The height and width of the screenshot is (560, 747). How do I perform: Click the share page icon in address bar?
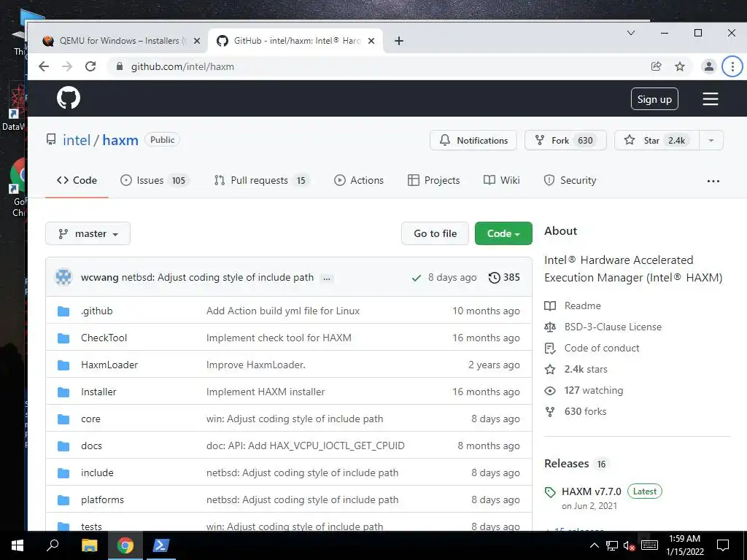656,66
